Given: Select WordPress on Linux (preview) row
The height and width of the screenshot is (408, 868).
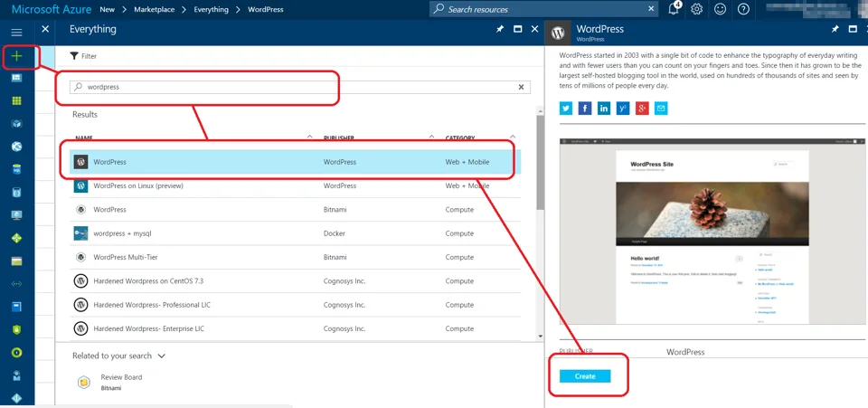Looking at the screenshot, I should (x=295, y=186).
